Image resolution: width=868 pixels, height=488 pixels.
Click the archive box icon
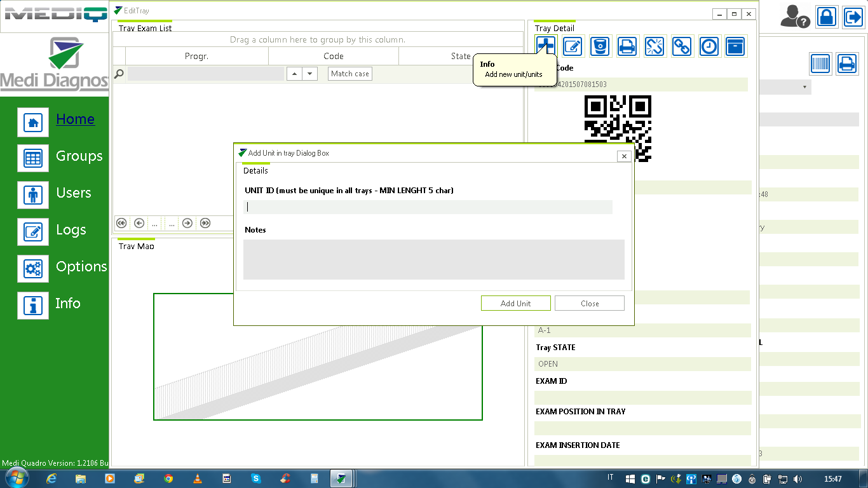[x=736, y=46]
